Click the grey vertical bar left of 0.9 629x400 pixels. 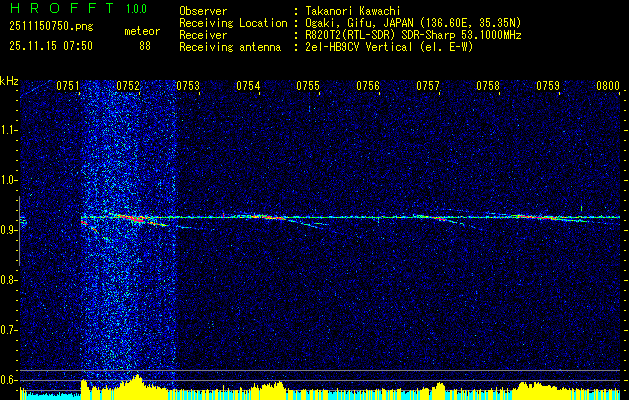tap(19, 231)
